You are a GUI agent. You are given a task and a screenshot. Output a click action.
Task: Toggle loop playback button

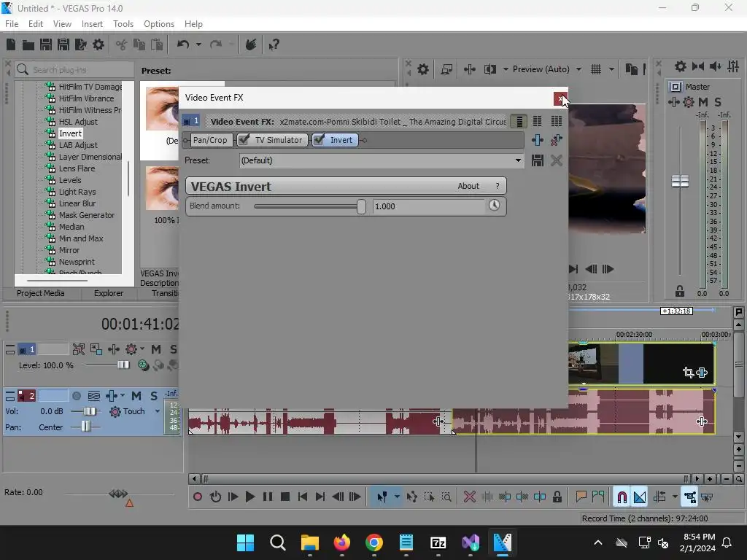click(x=215, y=497)
